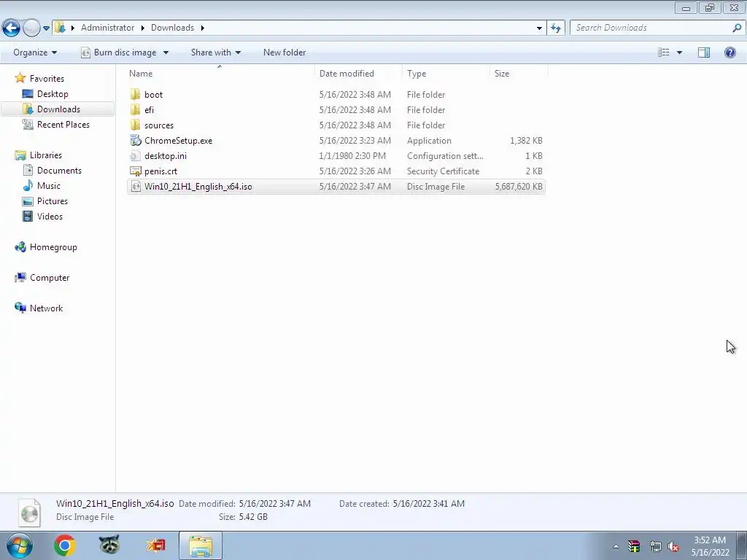The image size is (747, 560).
Task: Go back with the blue Back arrow button
Action: (11, 28)
